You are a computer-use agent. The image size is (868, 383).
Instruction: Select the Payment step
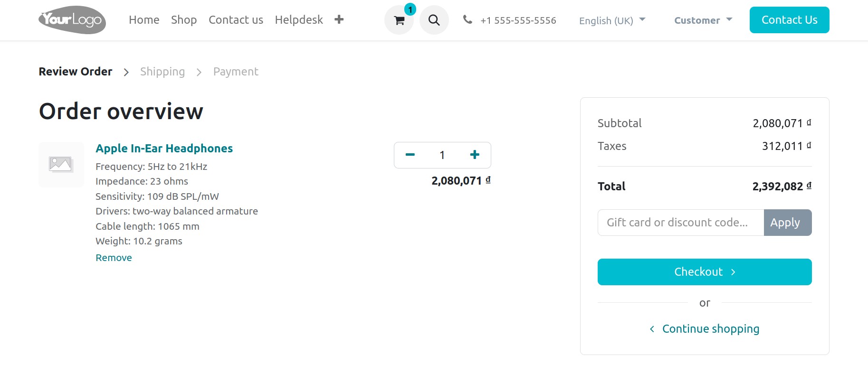[x=236, y=72]
